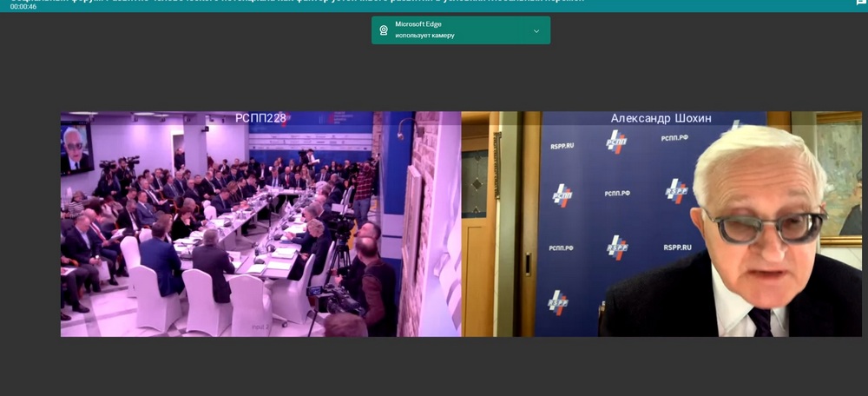The image size is (868, 396).
Task: Click the 'Александр Шохин' participant name label
Action: click(x=661, y=118)
